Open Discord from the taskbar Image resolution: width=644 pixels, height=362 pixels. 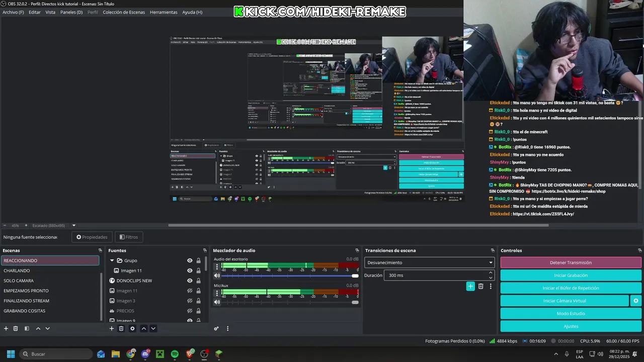pos(145,354)
